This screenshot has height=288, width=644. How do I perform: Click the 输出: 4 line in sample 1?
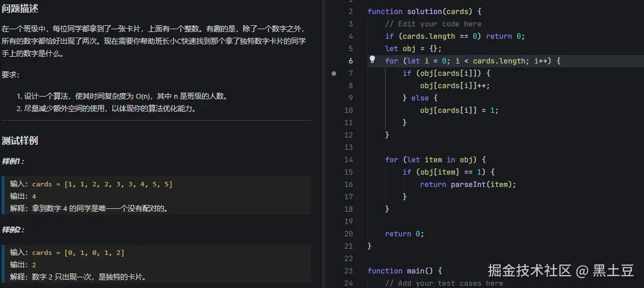click(x=23, y=196)
